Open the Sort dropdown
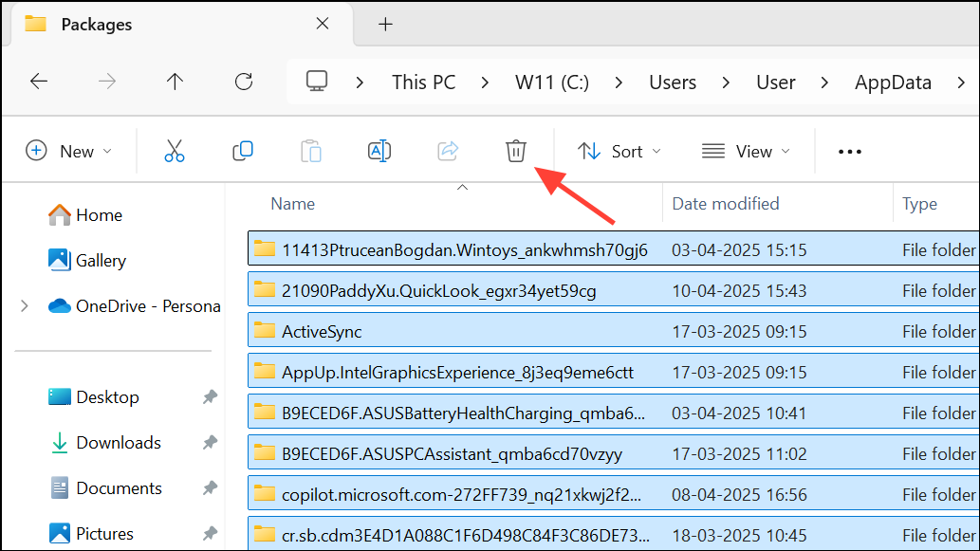The image size is (980, 551). pyautogui.click(x=619, y=152)
